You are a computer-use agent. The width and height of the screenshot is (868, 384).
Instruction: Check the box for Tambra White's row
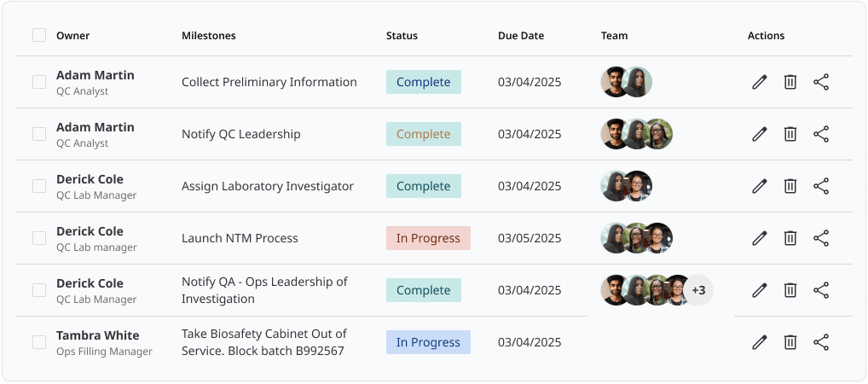click(x=39, y=342)
